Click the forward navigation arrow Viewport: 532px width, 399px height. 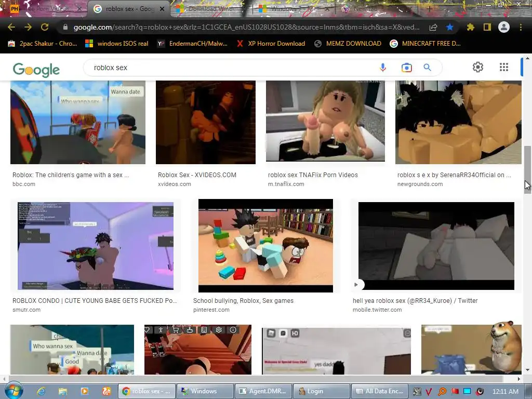[x=28, y=27]
